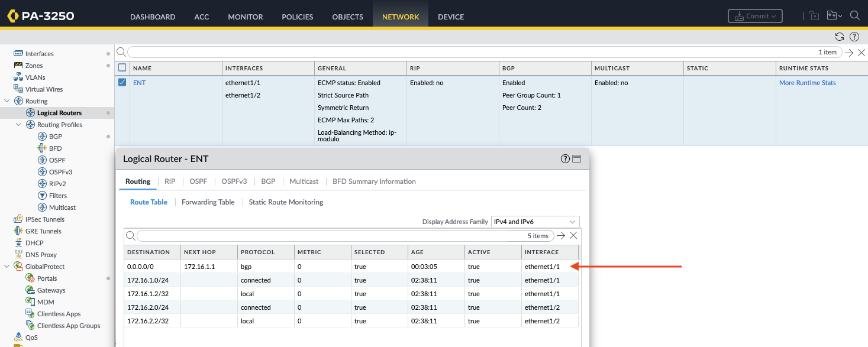Collapse the Routing tree node
Viewport: 868px width, 347px height.
coord(7,101)
